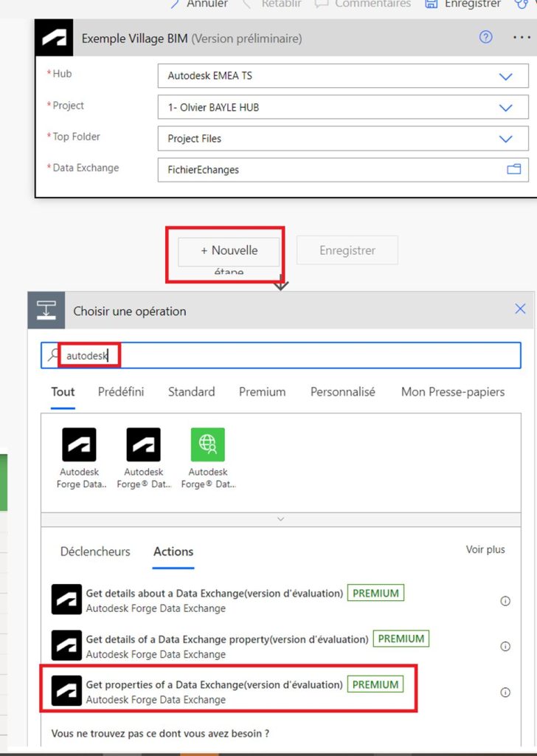Image resolution: width=537 pixels, height=756 pixels.
Task: Expand the Top Folder dropdown
Action: [506, 139]
